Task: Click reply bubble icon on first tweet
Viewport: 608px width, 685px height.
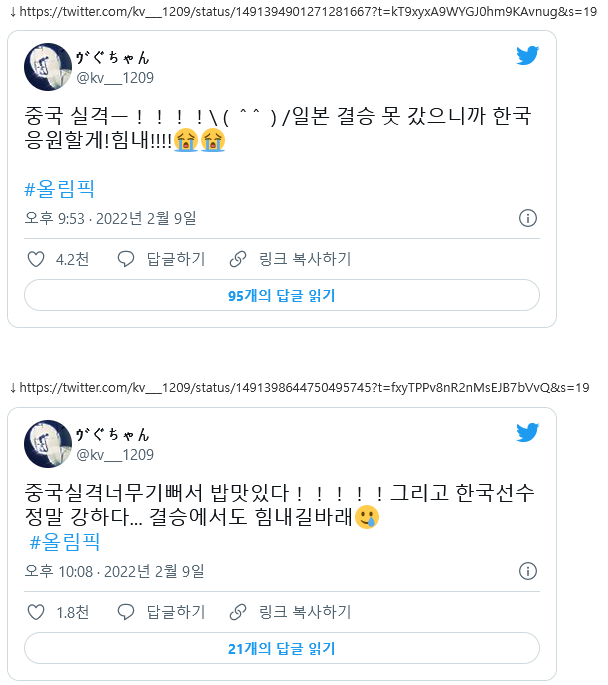Action: [x=126, y=259]
